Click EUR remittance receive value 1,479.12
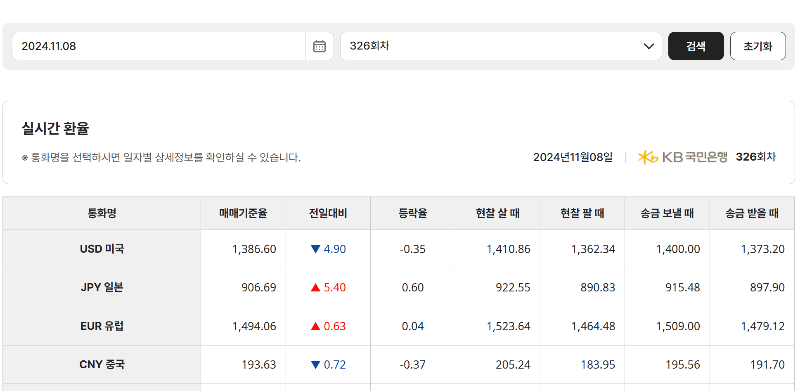The image size is (800, 391). 763,326
